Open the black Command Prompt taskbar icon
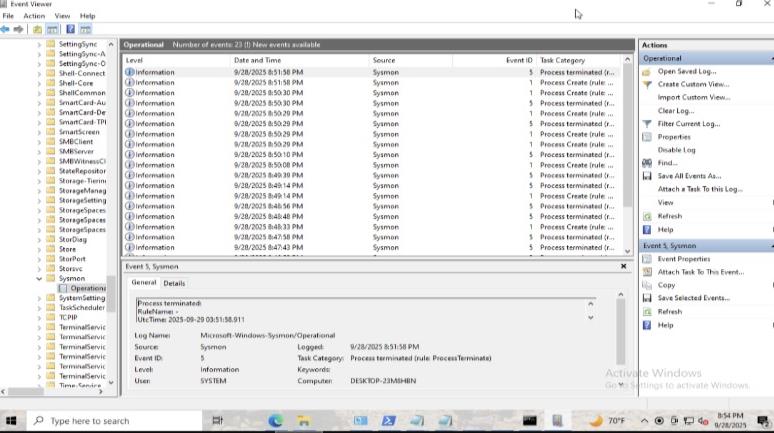 click(x=530, y=421)
